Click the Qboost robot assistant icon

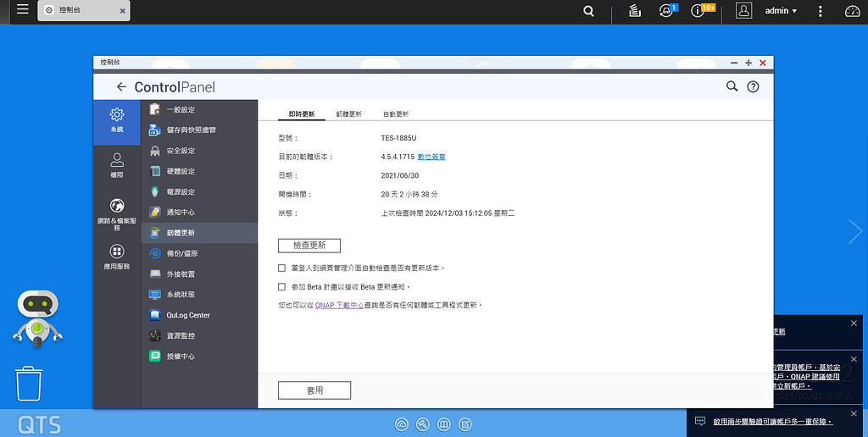(x=37, y=318)
